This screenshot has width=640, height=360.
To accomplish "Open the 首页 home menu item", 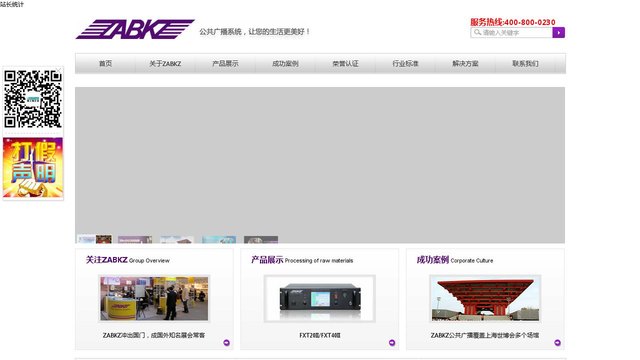I will point(105,64).
